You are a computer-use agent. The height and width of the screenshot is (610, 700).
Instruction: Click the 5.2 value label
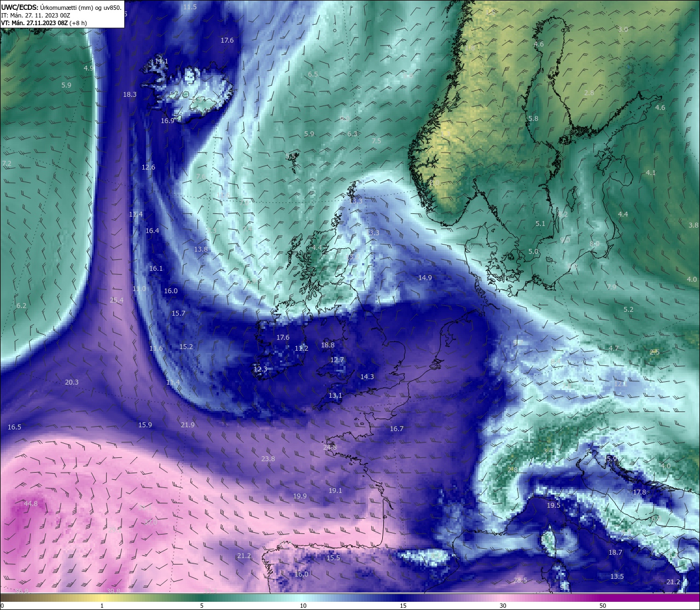628,309
